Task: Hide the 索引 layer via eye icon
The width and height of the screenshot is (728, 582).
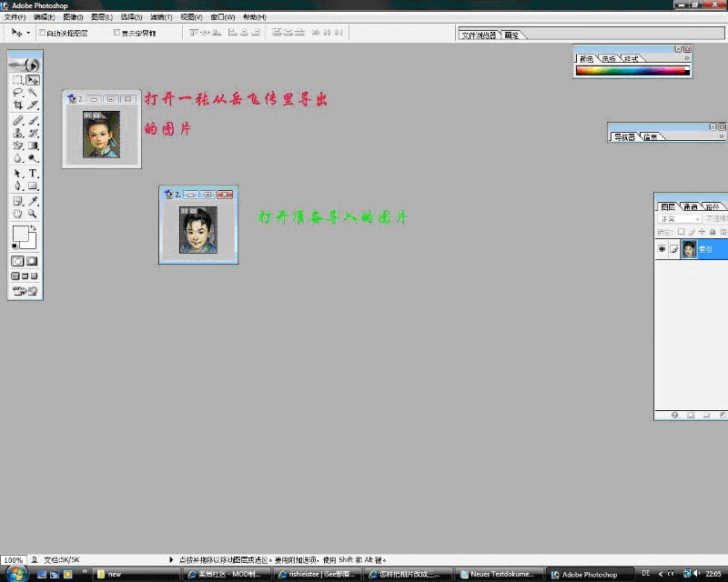Action: [662, 249]
